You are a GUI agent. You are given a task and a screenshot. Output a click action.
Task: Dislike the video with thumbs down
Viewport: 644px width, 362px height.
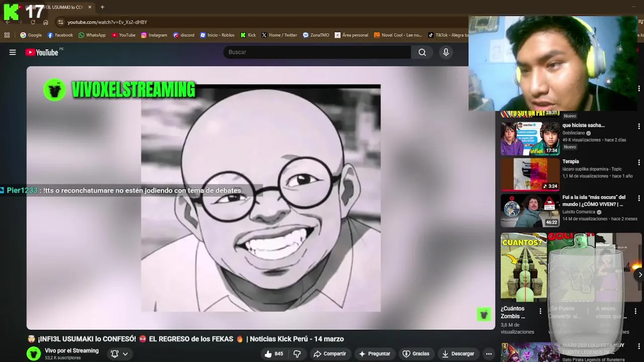(297, 354)
